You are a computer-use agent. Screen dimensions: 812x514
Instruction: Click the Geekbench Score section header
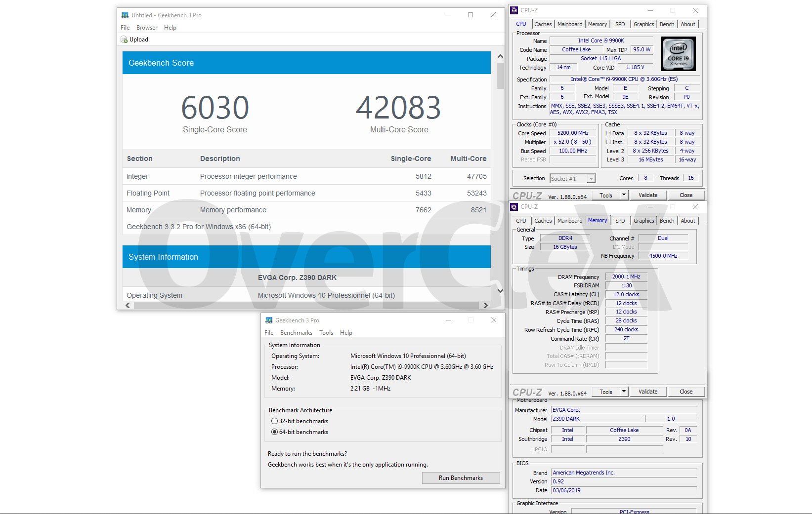306,63
